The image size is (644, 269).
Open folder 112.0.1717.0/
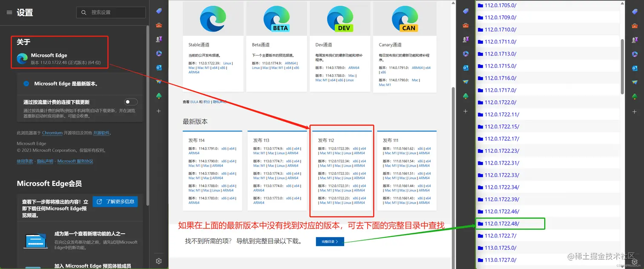tap(500, 90)
